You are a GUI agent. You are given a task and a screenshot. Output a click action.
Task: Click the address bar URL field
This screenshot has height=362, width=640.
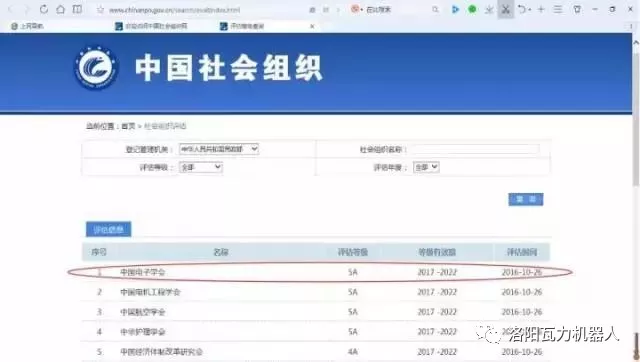175,10
